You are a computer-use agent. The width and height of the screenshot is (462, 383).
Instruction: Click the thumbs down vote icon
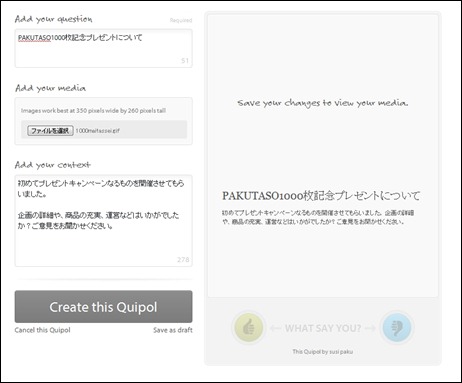point(397,327)
